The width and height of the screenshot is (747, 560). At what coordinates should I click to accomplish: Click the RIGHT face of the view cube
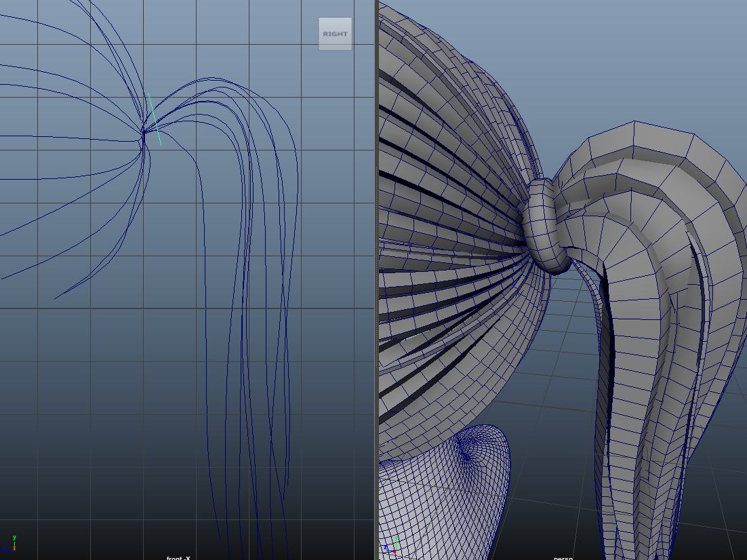335,34
